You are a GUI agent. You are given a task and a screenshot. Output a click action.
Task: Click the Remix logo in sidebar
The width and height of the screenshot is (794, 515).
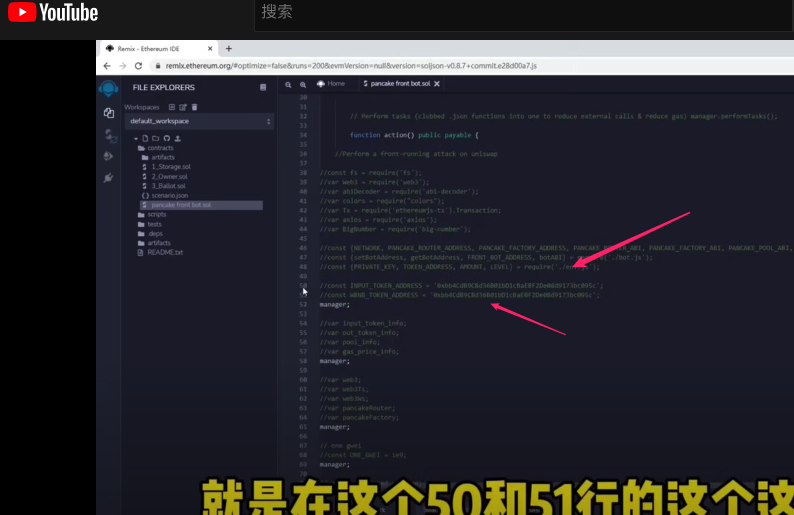click(108, 88)
